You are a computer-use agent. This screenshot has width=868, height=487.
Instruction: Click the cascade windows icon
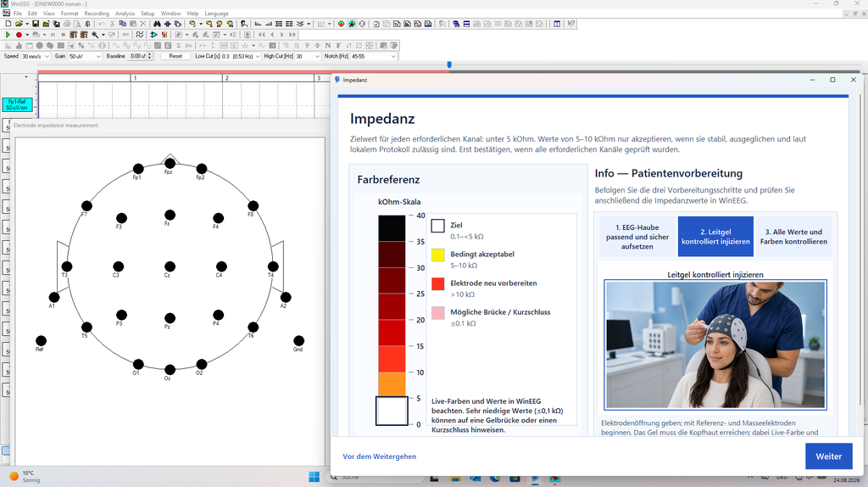(x=456, y=24)
